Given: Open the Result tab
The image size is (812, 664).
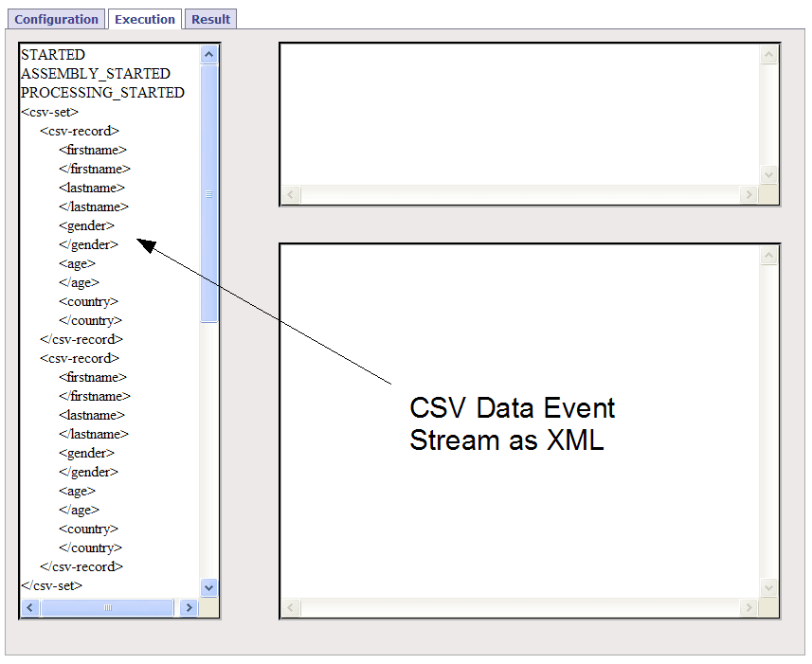Looking at the screenshot, I should [209, 19].
